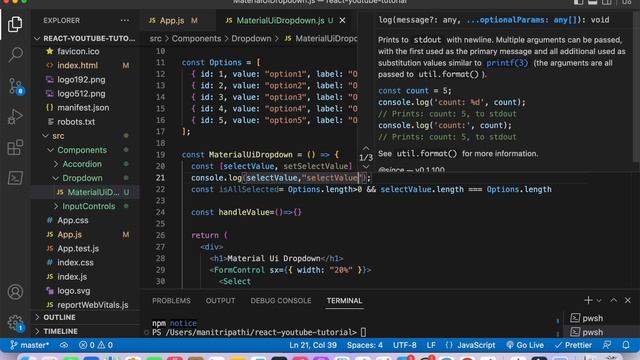
Task: Change end of line via LF
Action: click(x=431, y=345)
